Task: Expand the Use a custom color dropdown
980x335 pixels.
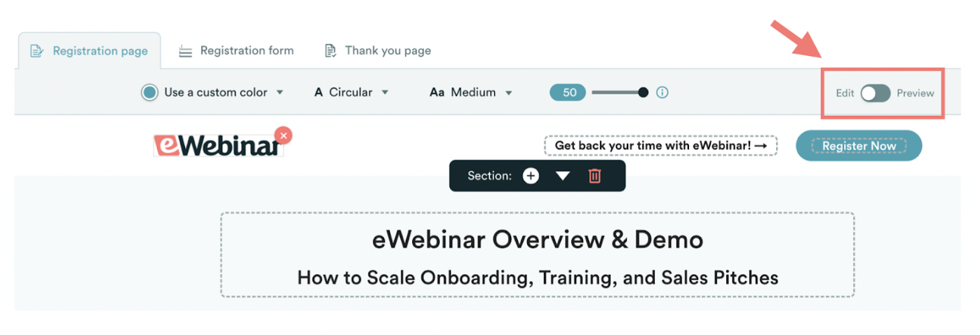Action: coord(280,93)
